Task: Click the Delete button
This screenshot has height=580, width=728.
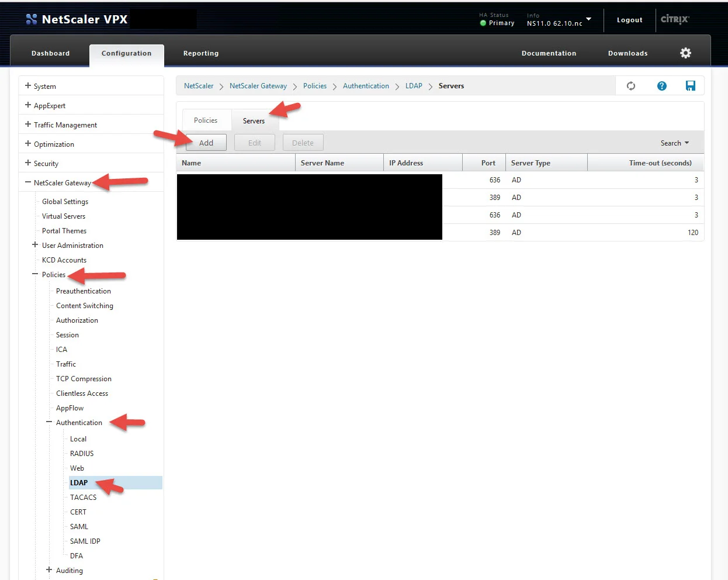Action: point(303,143)
